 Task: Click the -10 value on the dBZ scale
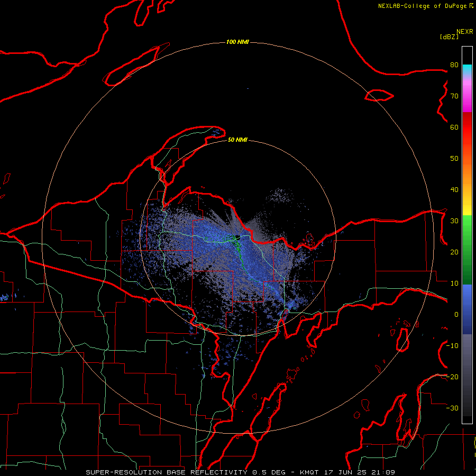452,345
